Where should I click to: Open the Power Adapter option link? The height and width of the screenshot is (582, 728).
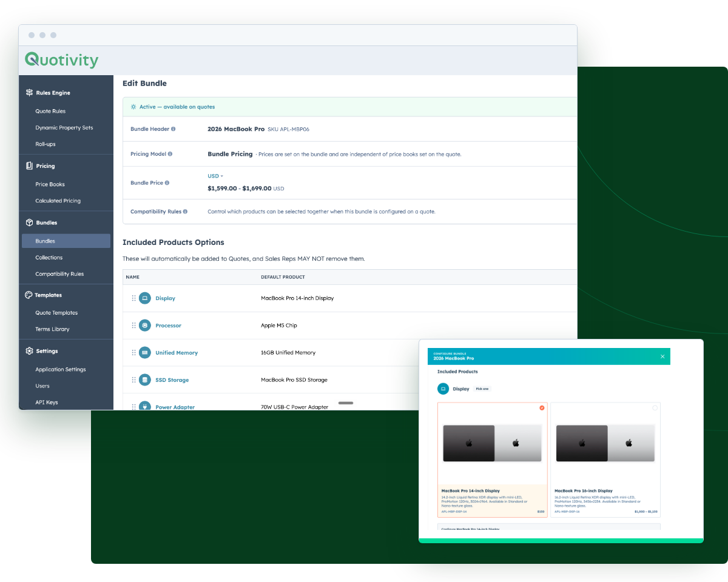tap(175, 407)
